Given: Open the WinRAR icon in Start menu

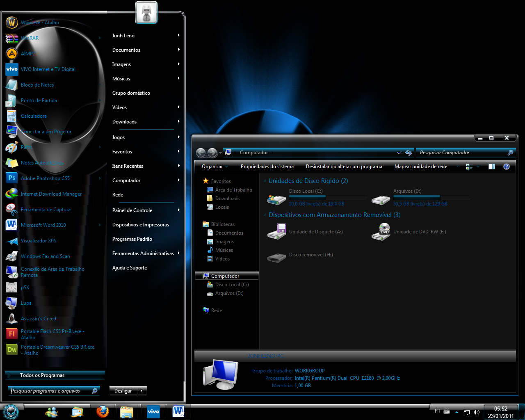Looking at the screenshot, I should point(11,38).
